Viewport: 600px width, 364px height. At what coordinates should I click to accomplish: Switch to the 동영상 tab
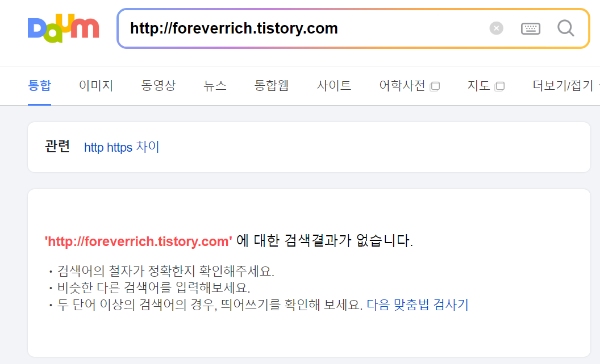(158, 85)
